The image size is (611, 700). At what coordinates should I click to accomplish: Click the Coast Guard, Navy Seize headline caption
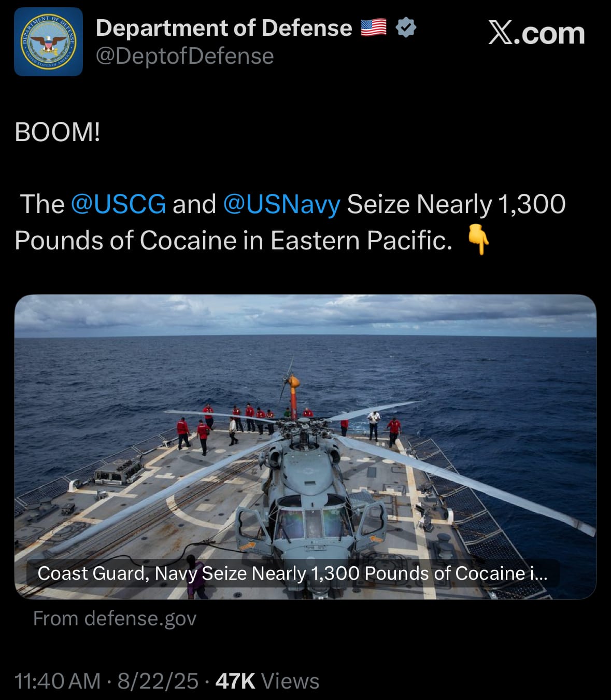pyautogui.click(x=292, y=573)
